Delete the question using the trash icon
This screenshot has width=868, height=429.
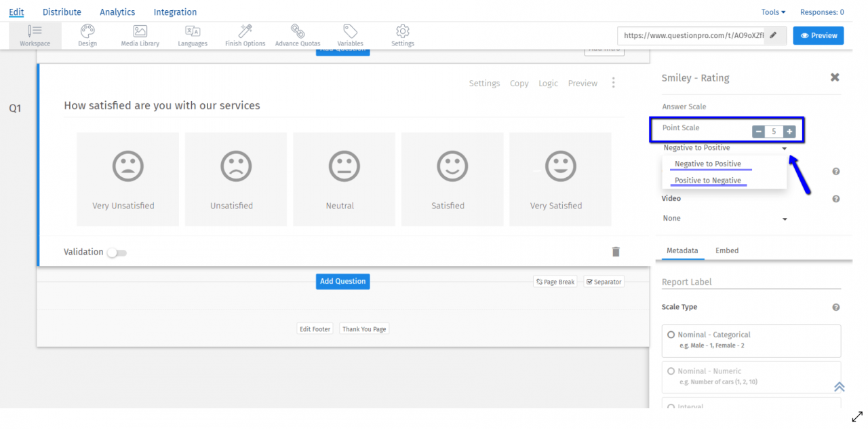(616, 251)
